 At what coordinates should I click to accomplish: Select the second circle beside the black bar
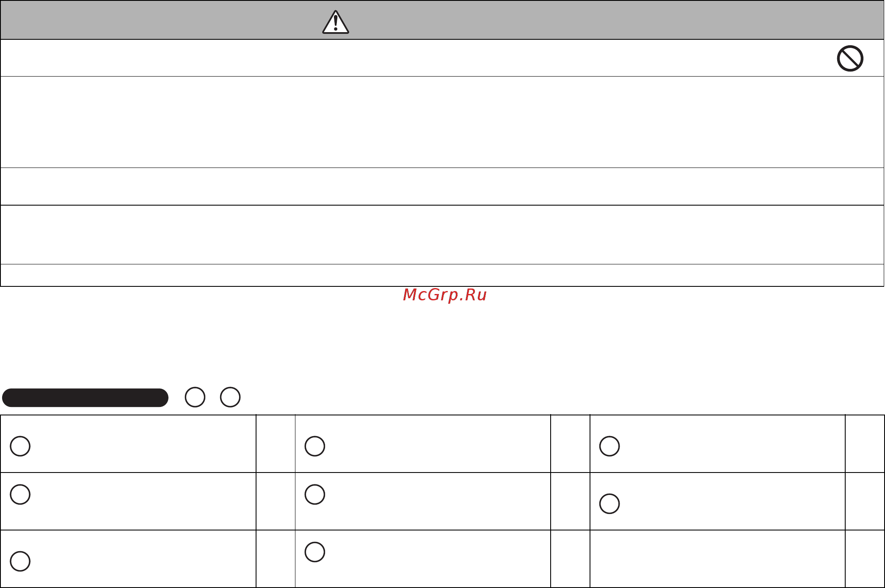coord(230,397)
